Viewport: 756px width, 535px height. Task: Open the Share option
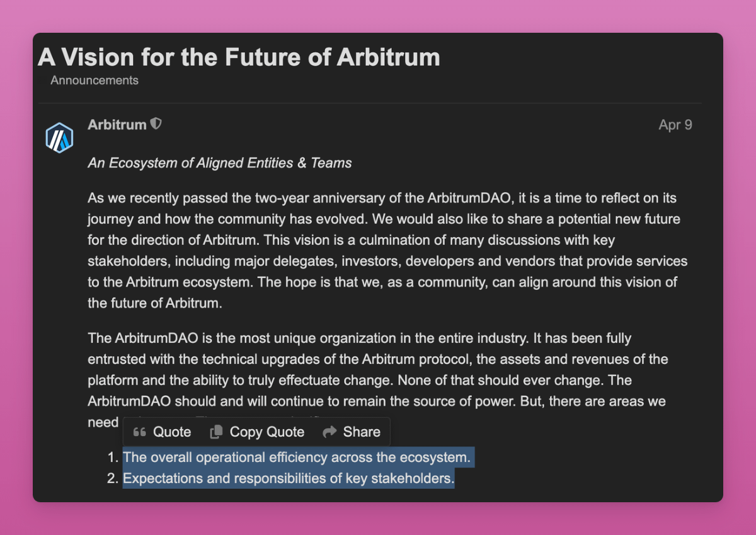point(352,432)
